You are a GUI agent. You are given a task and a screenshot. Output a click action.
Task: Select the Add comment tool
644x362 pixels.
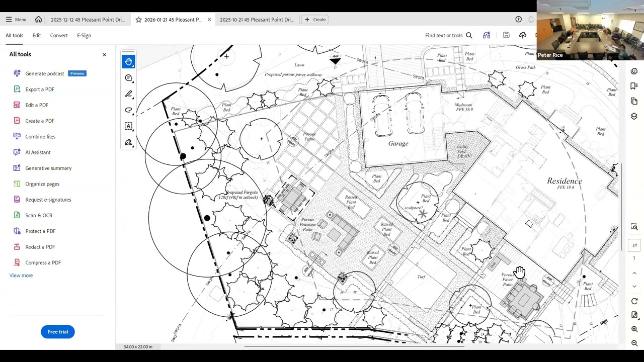(128, 78)
